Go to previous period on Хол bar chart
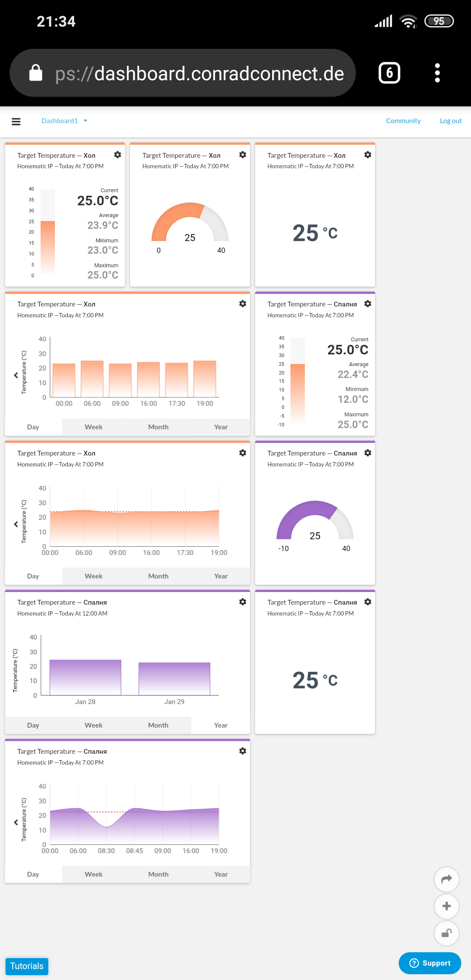471x980 pixels. [x=16, y=375]
